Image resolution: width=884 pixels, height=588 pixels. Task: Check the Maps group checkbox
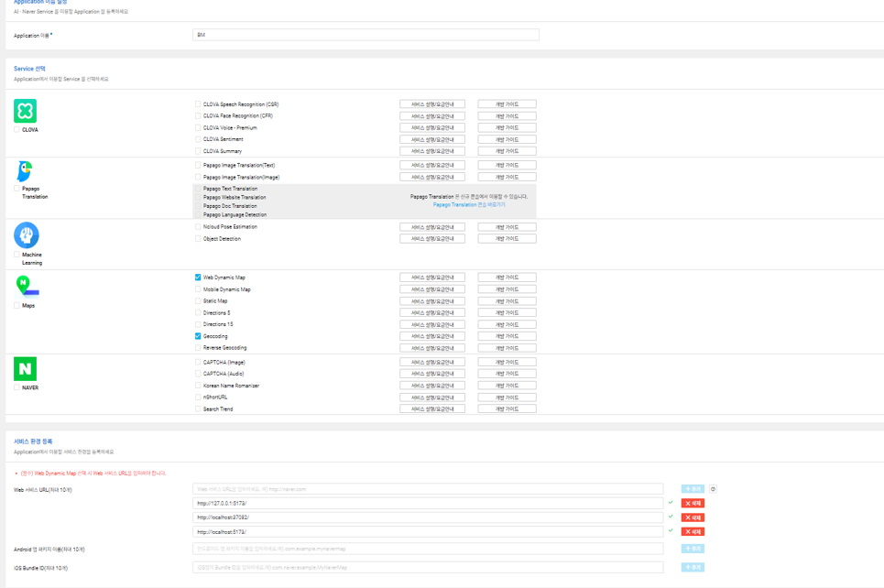tap(16, 306)
